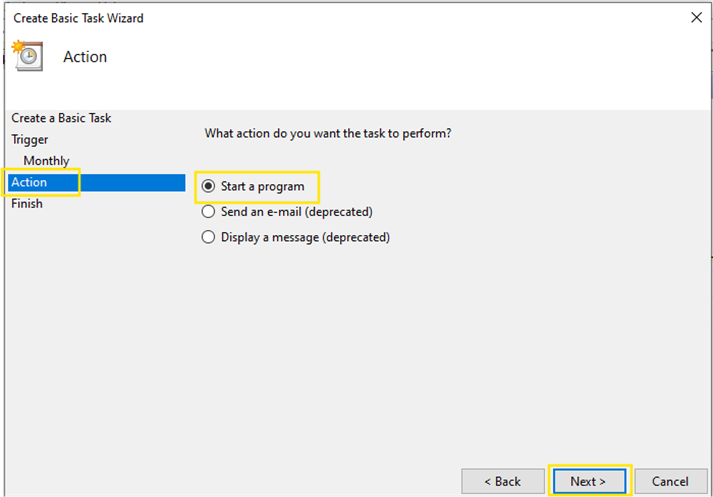Click the Next > button
This screenshot has width=713, height=497.
[589, 481]
